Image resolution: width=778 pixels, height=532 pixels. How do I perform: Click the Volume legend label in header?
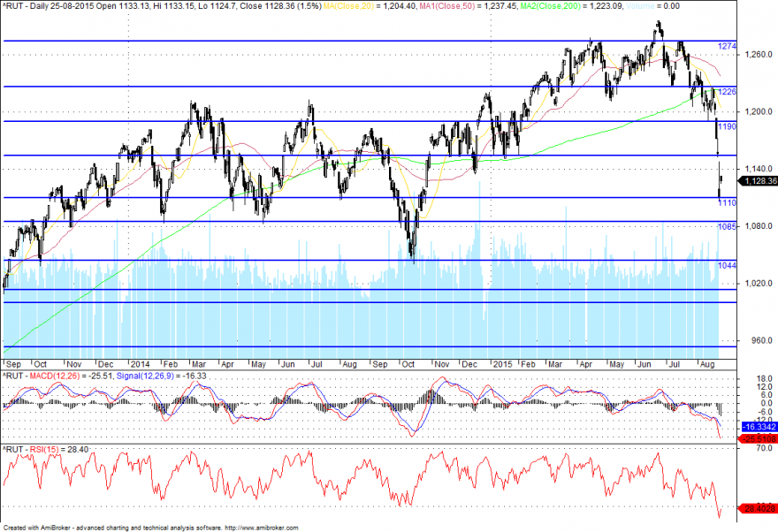pos(639,6)
